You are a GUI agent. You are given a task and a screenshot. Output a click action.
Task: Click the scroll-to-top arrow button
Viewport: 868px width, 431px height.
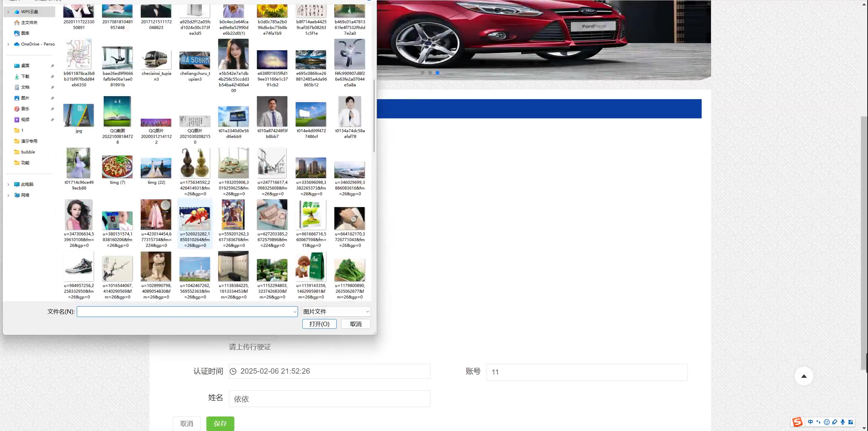coord(804,376)
